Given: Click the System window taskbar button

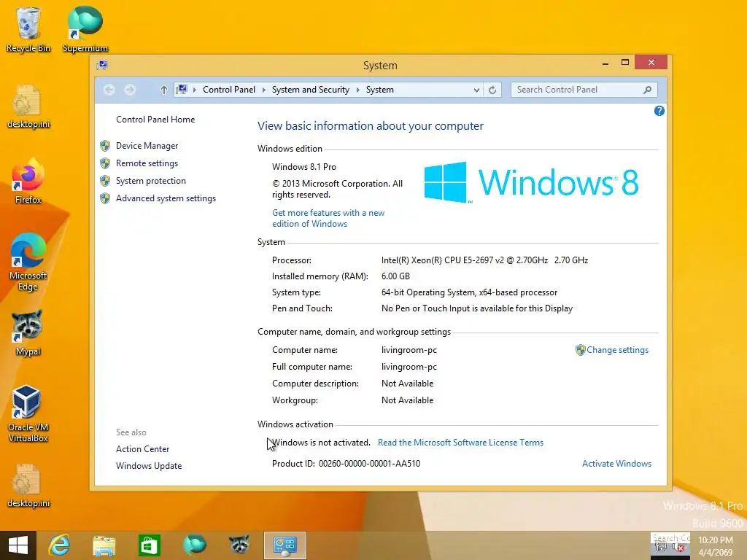Looking at the screenshot, I should point(285,545).
